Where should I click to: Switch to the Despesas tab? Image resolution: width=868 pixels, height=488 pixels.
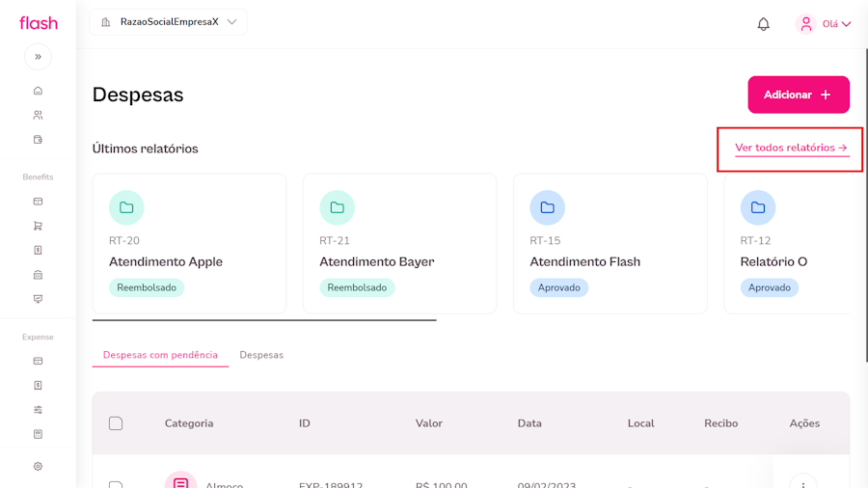(261, 355)
